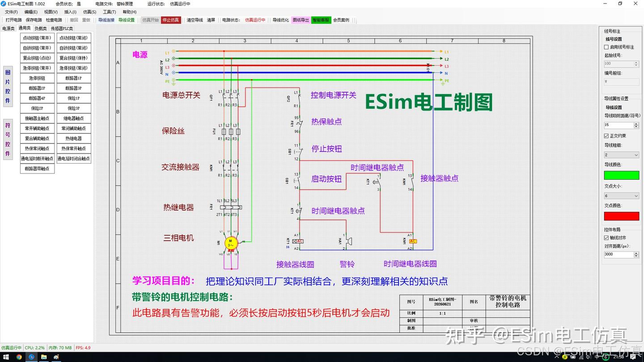
Task: Click the 导线设置 toolbar button
Action: point(127,20)
